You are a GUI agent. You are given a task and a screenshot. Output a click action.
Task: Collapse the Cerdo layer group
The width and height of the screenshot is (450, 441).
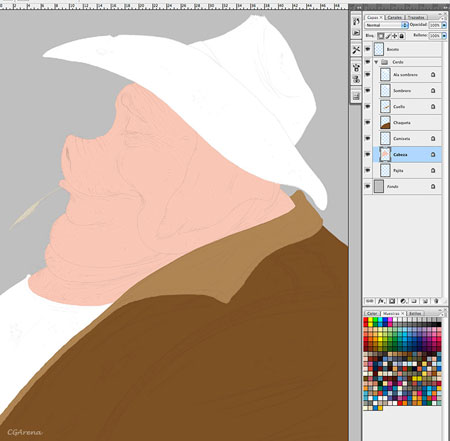[x=376, y=62]
